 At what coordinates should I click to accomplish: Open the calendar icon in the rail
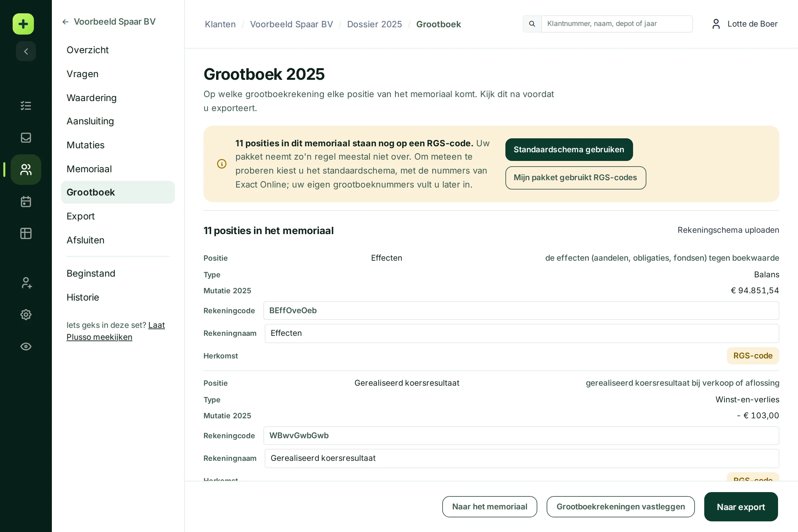[x=26, y=201]
